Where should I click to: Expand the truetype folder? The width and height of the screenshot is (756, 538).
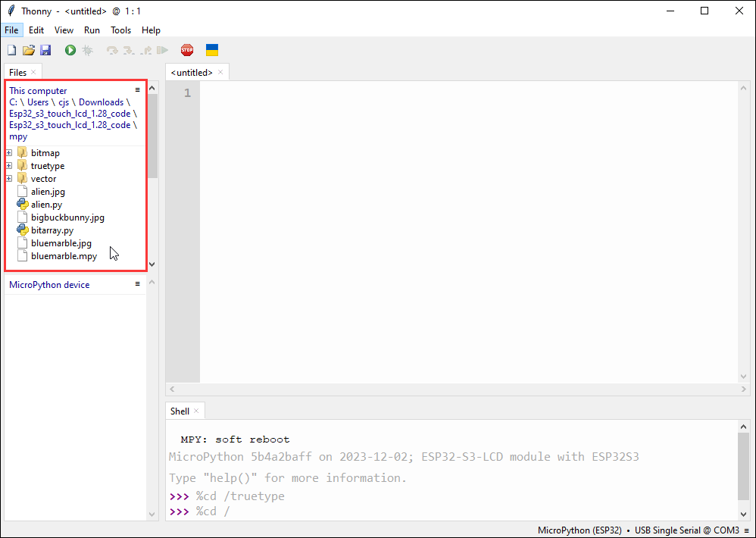click(9, 166)
